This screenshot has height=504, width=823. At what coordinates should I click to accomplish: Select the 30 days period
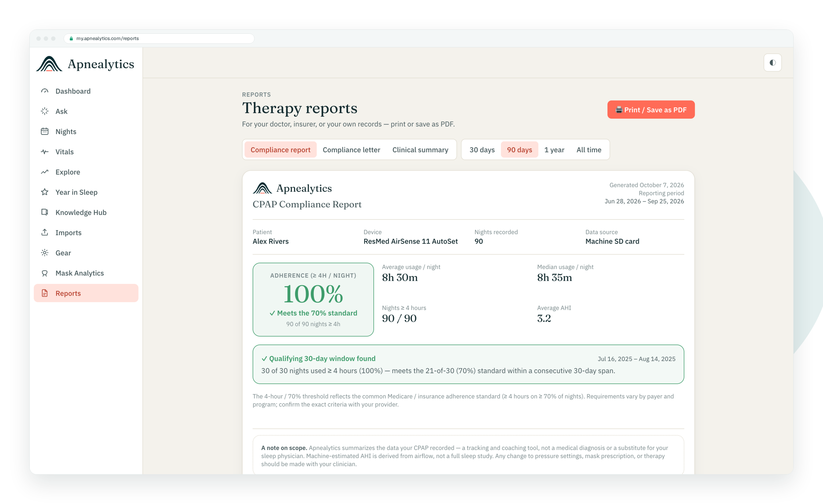coord(482,150)
